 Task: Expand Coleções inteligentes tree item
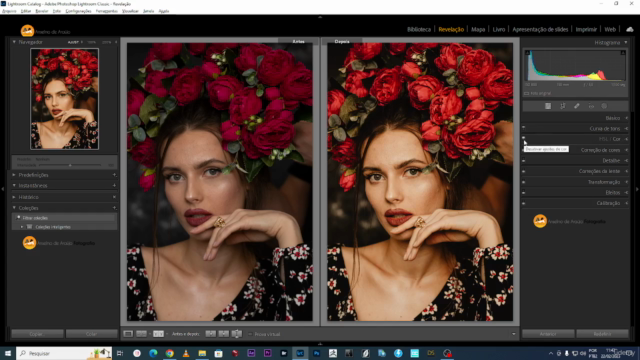(x=22, y=227)
